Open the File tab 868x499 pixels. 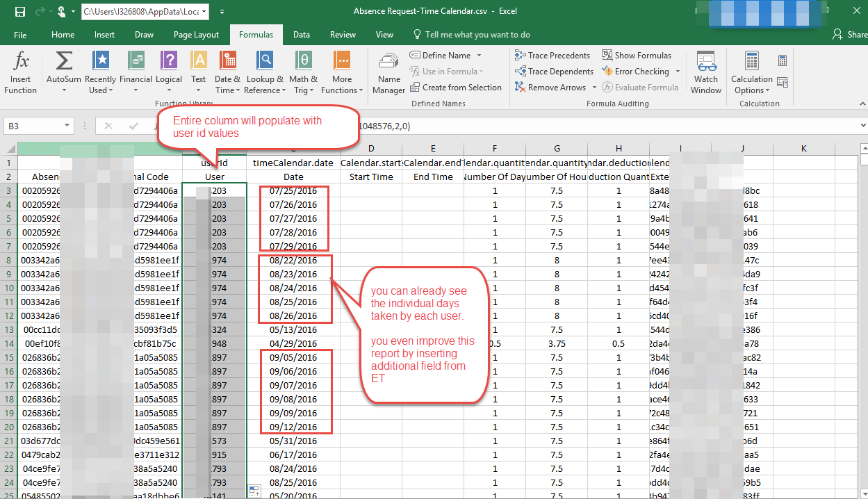[x=20, y=35]
